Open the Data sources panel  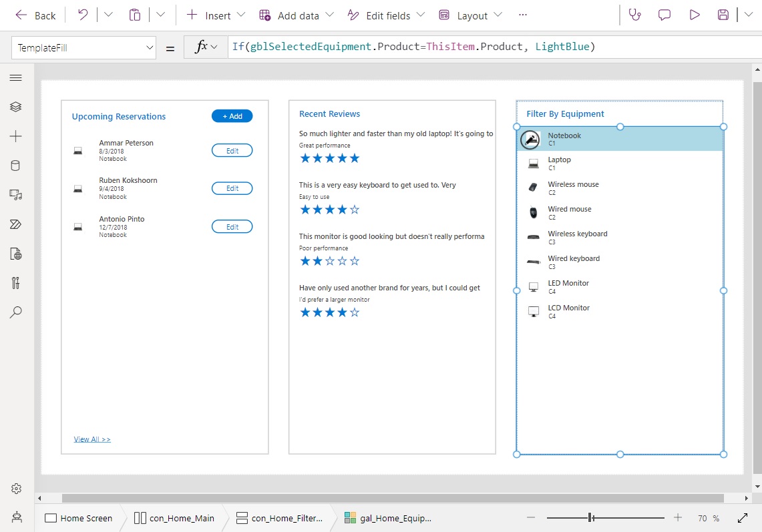pos(16,165)
